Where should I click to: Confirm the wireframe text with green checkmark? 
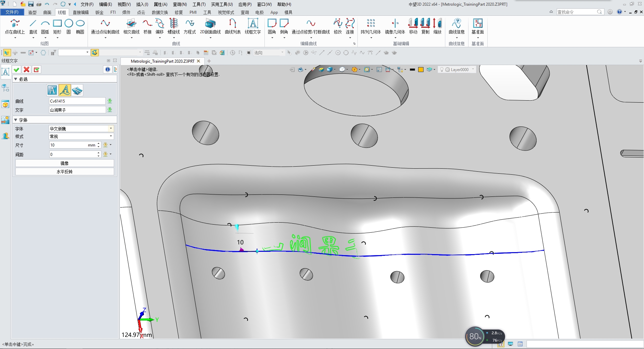pos(16,69)
